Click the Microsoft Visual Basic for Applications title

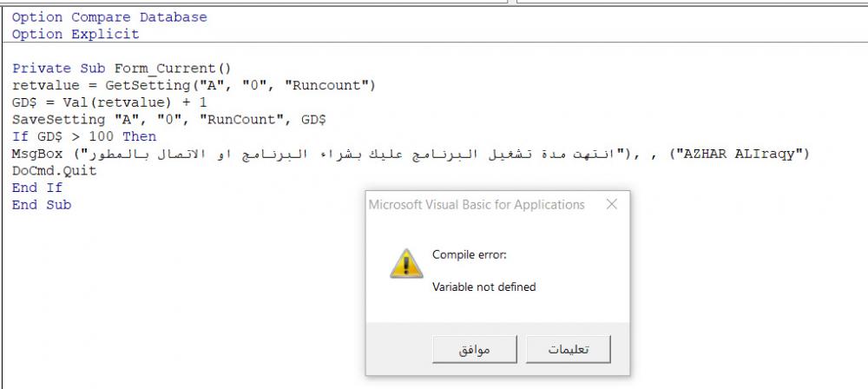click(x=477, y=204)
